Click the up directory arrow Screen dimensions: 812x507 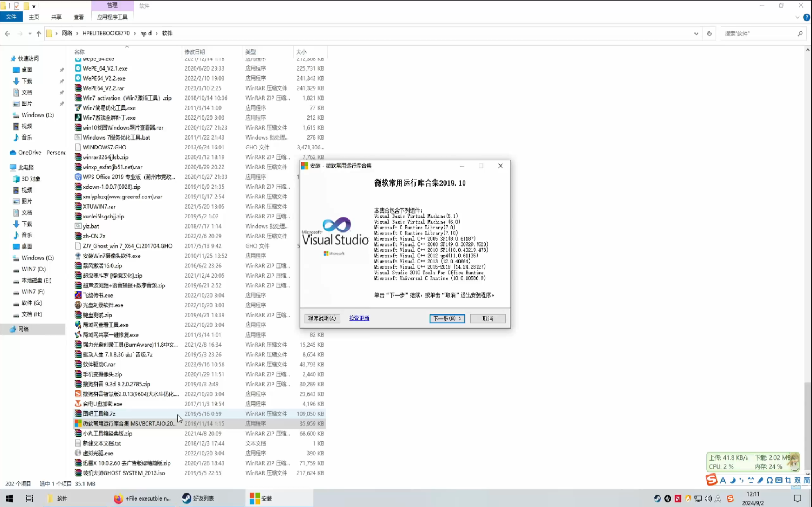[39, 34]
